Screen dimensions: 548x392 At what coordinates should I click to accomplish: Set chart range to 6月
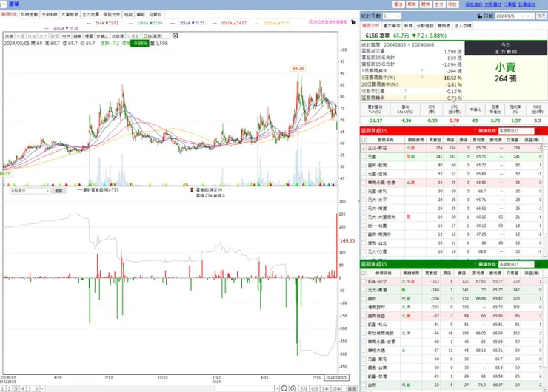tap(315, 388)
